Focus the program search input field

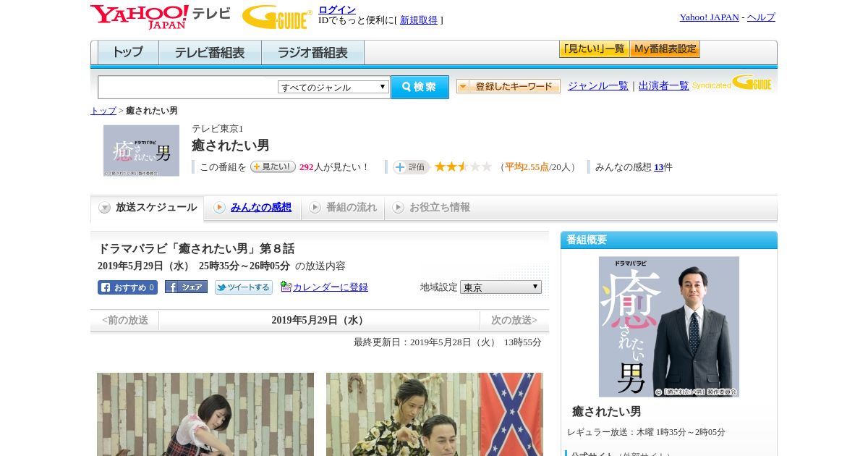(x=188, y=87)
